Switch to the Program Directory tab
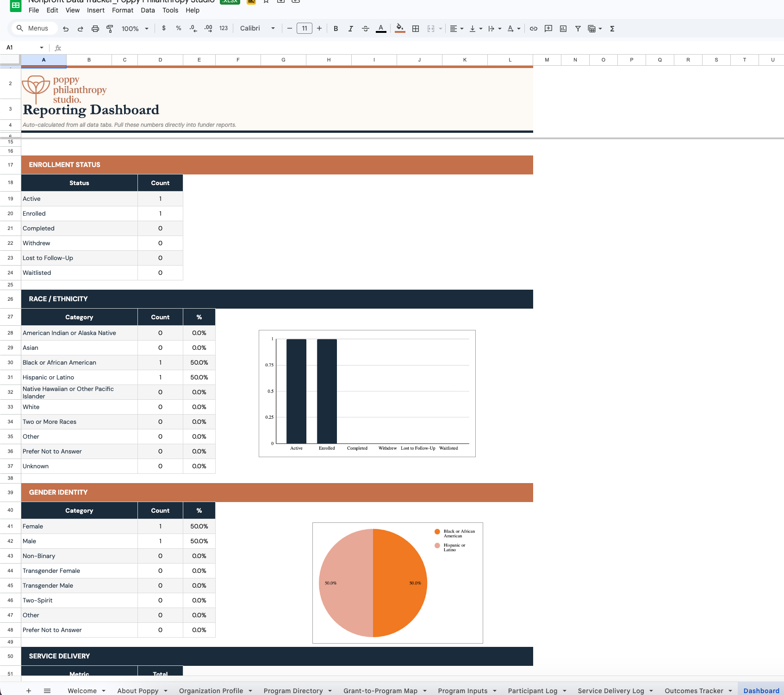The image size is (784, 695). point(293,690)
